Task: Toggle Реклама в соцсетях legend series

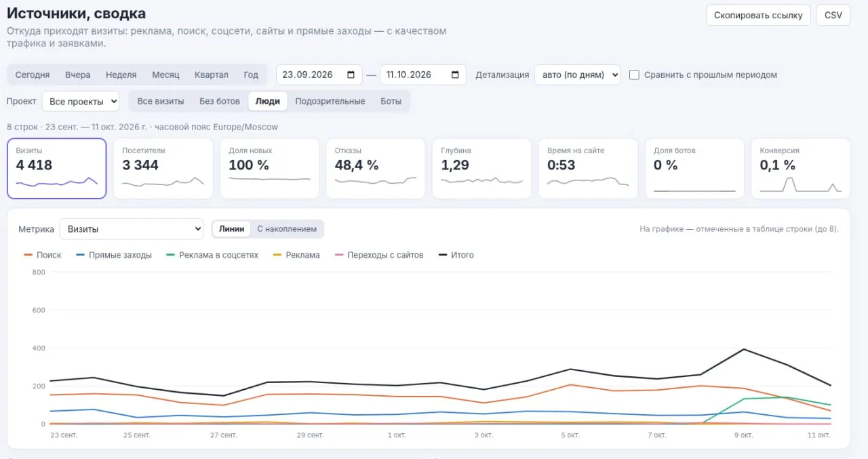Action: (x=212, y=255)
